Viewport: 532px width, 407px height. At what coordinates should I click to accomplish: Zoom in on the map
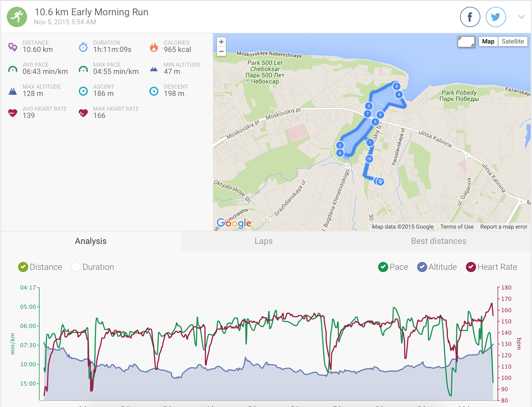[221, 42]
